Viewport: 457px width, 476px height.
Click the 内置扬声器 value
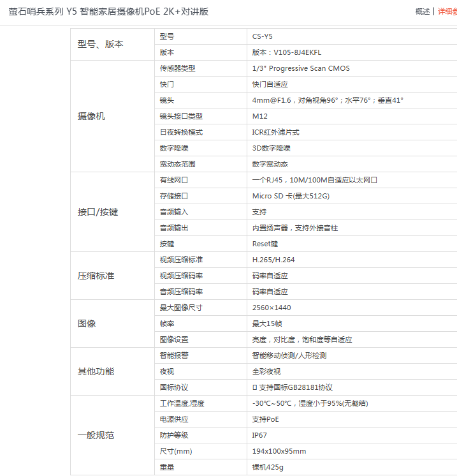[295, 228]
